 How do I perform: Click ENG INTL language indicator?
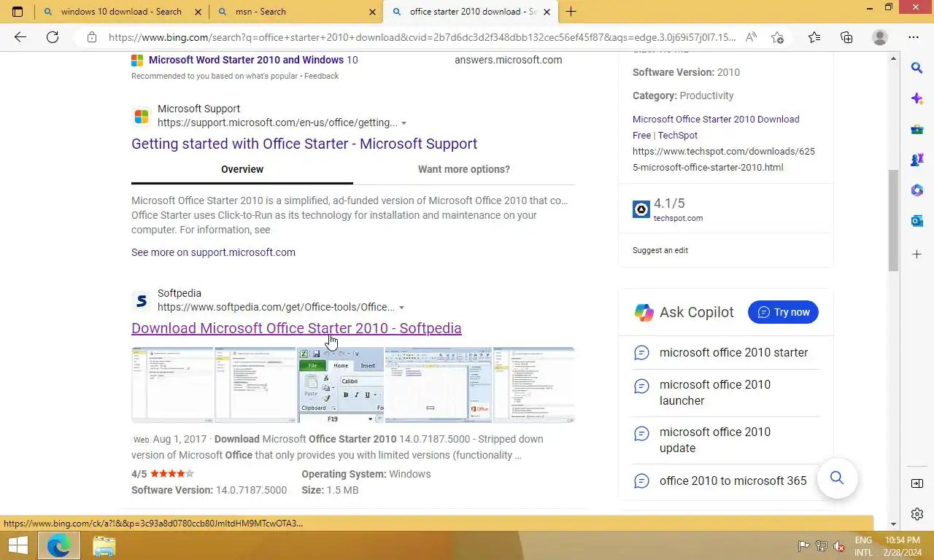pyautogui.click(x=863, y=545)
